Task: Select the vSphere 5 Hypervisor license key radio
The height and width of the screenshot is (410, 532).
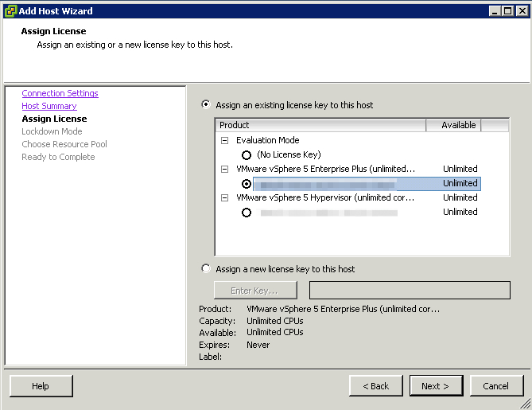Action: (247, 213)
